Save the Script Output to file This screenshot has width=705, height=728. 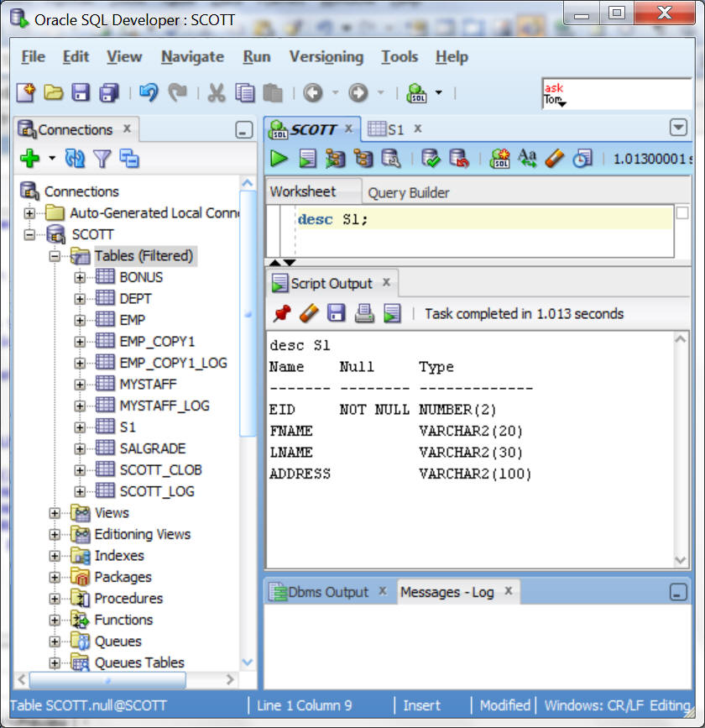[337, 313]
